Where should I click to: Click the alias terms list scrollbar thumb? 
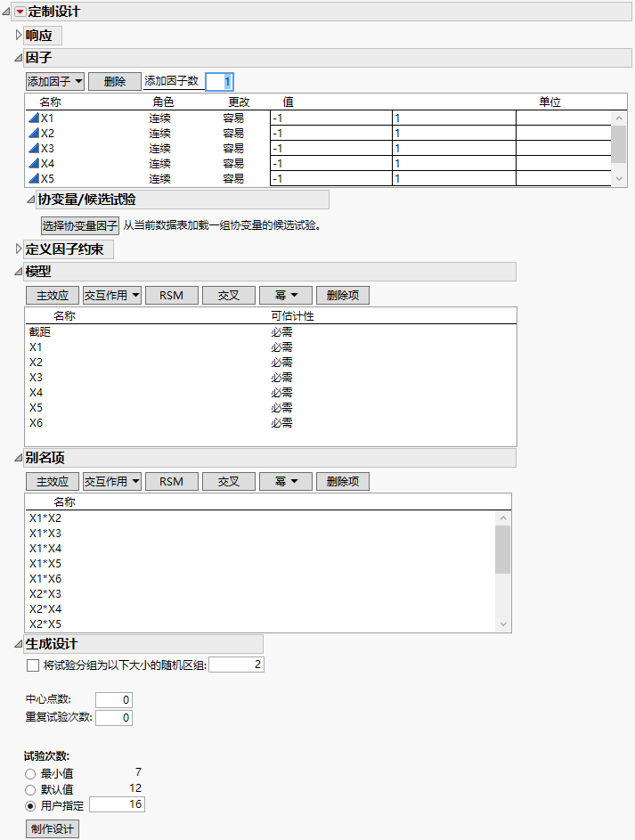[502, 550]
